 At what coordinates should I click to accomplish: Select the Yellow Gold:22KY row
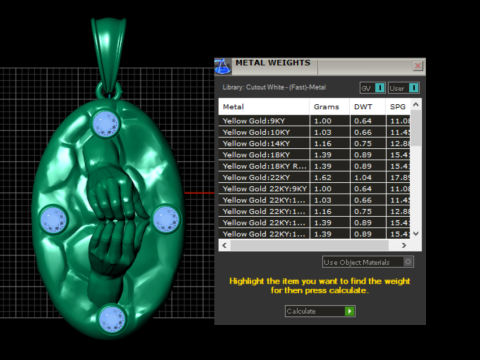point(314,177)
